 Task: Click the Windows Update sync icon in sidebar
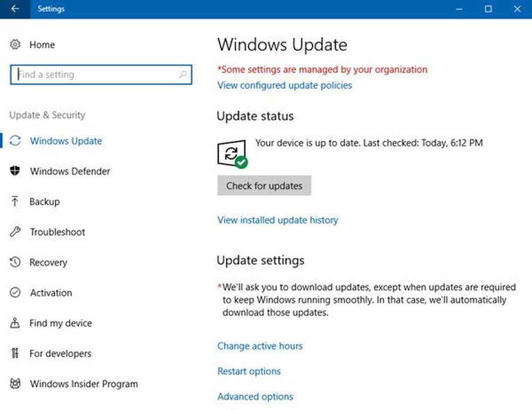[15, 141]
